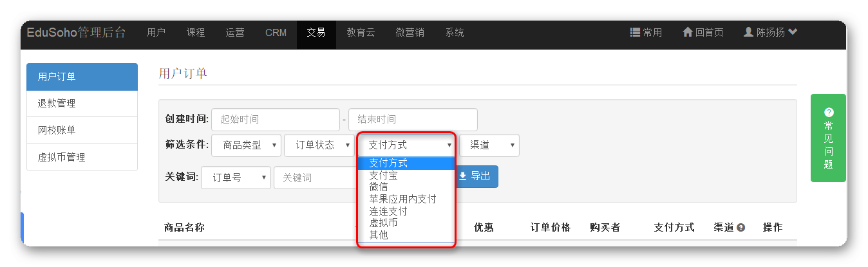Image resolution: width=868 pixels, height=267 pixels.
Task: Expand the 订单状态 dropdown
Action: [319, 145]
